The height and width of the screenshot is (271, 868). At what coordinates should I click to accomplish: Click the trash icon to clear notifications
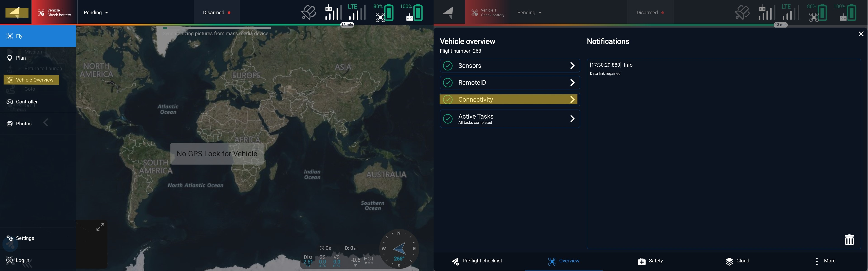pos(849,239)
